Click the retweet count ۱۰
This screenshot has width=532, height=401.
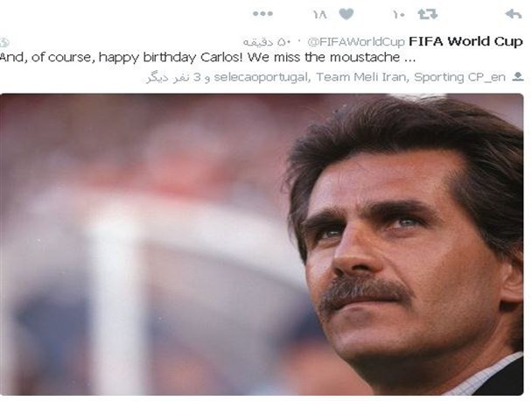pos(399,15)
